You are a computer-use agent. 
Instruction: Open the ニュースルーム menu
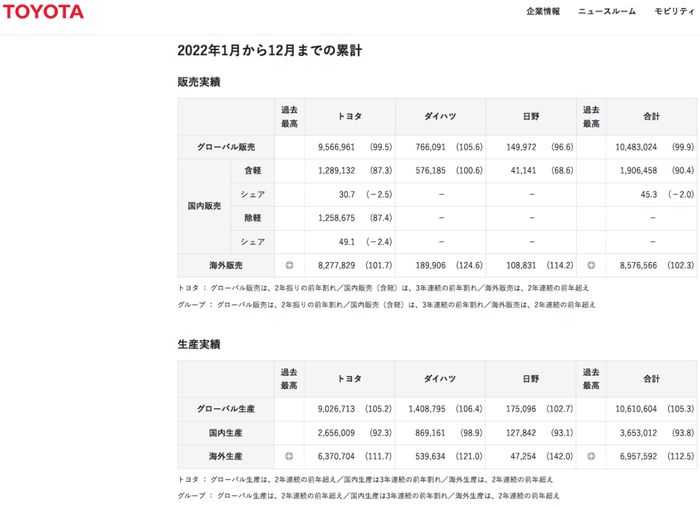(x=607, y=12)
